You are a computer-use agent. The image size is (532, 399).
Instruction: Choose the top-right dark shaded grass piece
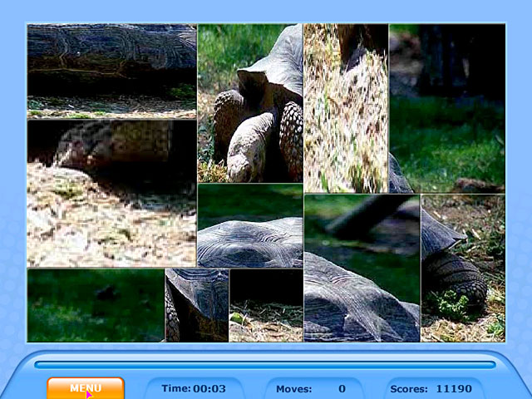447,108
